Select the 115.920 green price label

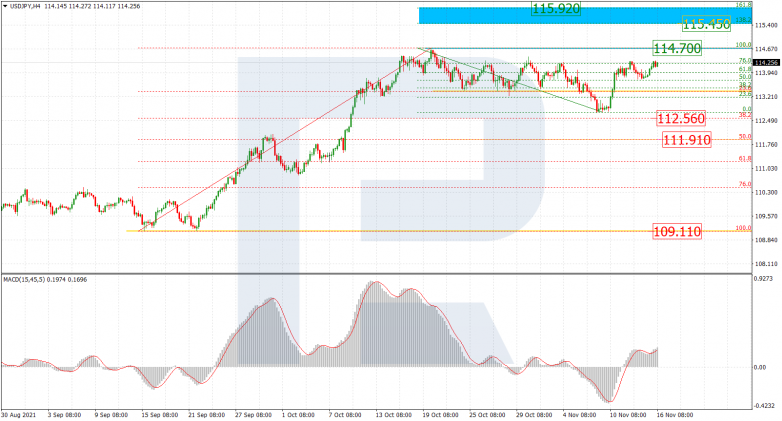point(556,8)
